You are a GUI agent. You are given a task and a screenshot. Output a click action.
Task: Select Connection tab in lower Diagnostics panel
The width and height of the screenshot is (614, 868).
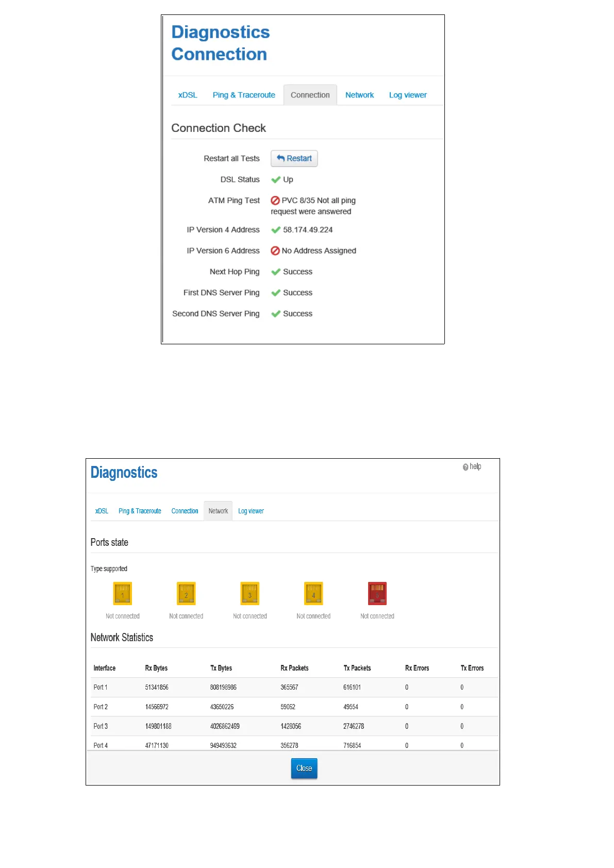[185, 511]
